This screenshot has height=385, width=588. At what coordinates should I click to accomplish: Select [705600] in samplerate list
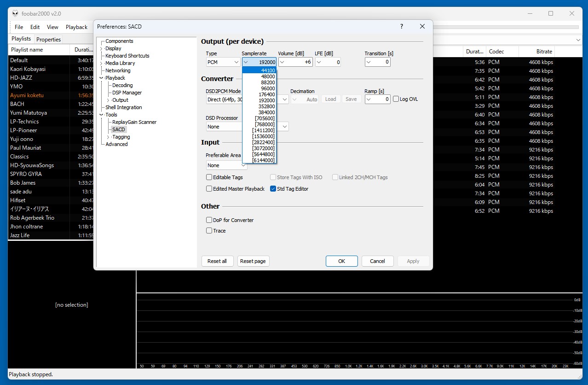click(259, 118)
